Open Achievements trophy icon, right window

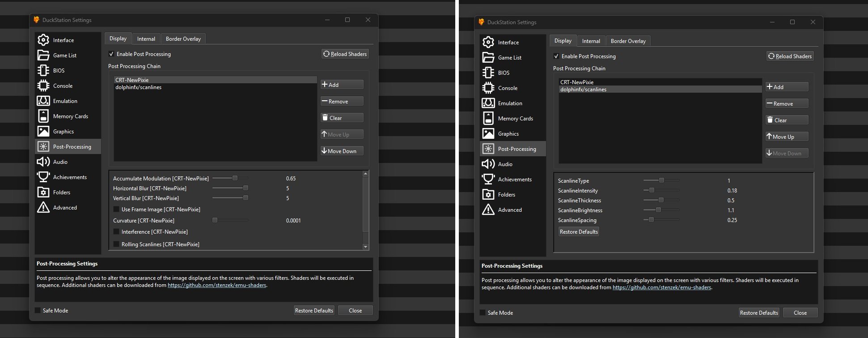click(488, 179)
